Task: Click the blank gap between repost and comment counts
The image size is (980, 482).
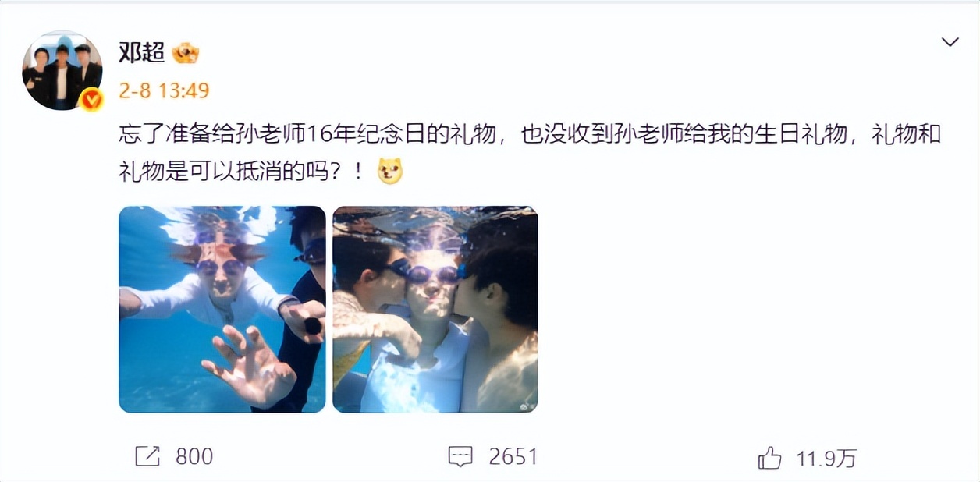Action: pos(331,456)
